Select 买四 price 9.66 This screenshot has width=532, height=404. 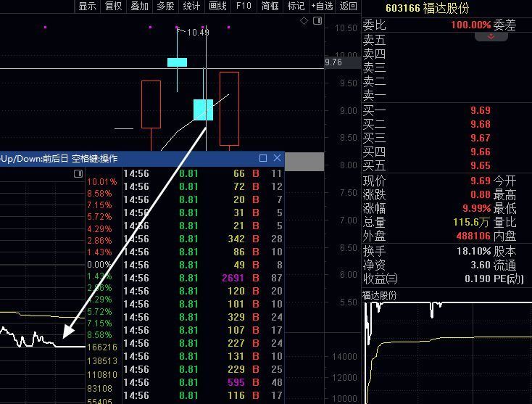click(x=480, y=152)
